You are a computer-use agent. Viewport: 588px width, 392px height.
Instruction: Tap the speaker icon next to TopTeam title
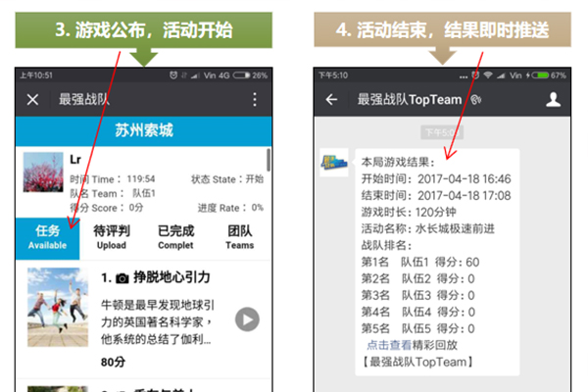click(x=475, y=99)
